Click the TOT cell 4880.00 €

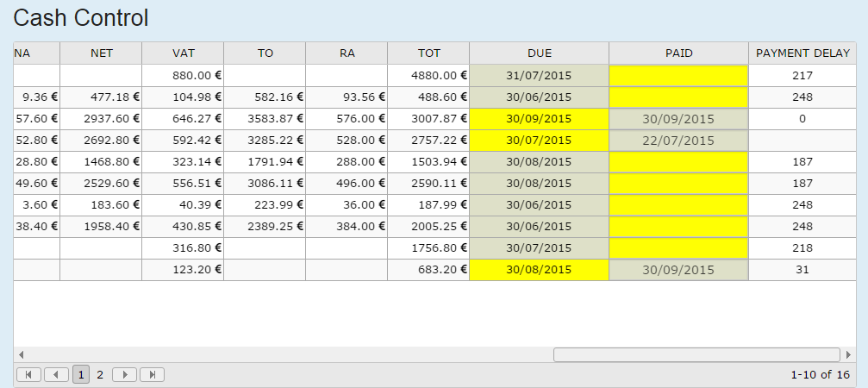(x=428, y=75)
